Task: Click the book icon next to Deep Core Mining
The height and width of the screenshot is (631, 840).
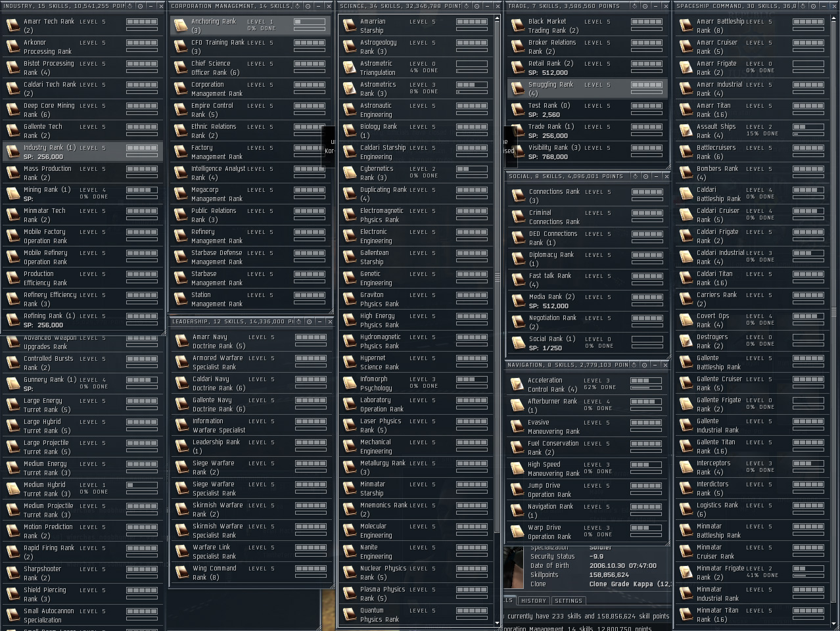Action: click(12, 110)
